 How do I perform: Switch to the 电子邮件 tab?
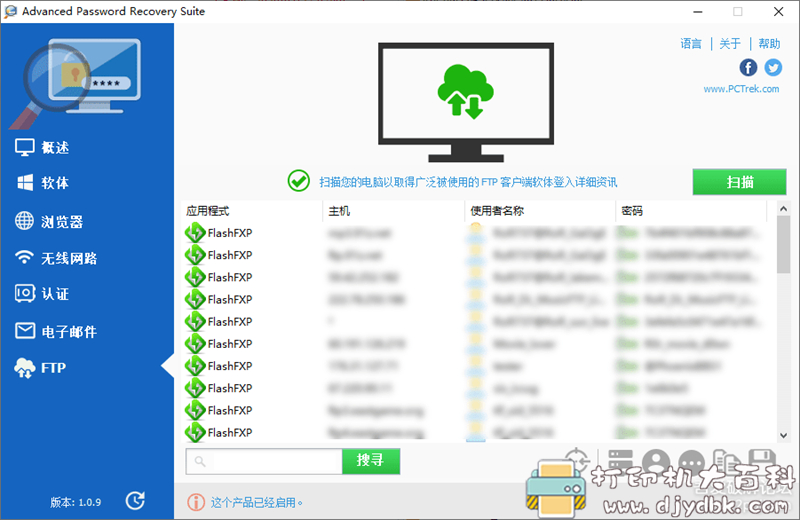tap(69, 332)
